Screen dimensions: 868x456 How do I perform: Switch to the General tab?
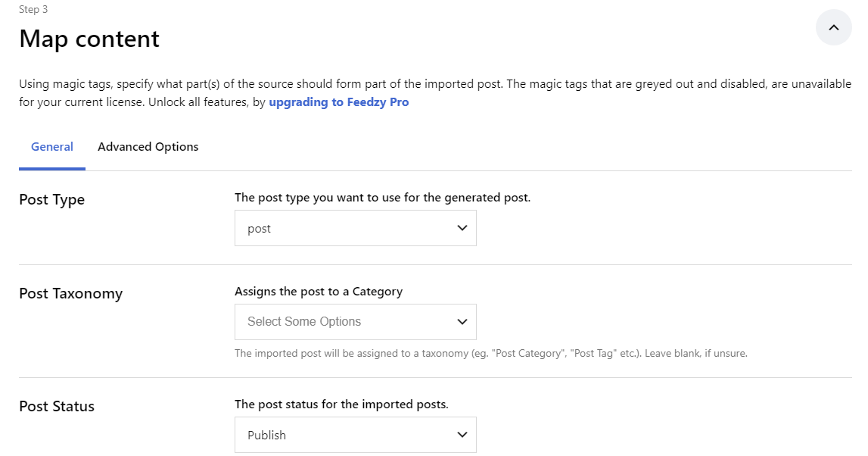pyautogui.click(x=52, y=147)
